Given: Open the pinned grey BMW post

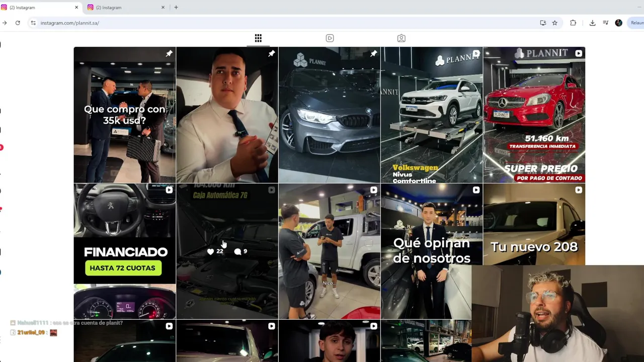Looking at the screenshot, I should (x=330, y=115).
